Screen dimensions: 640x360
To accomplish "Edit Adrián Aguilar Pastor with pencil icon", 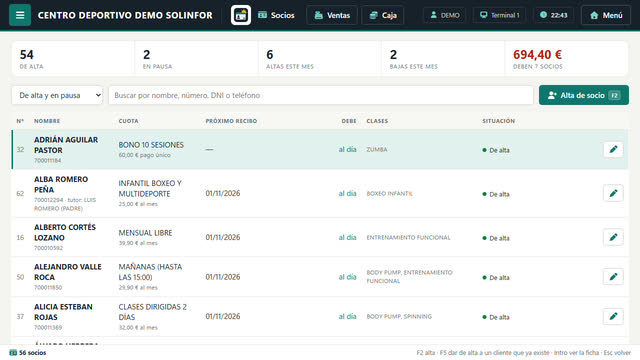I will (x=613, y=149).
